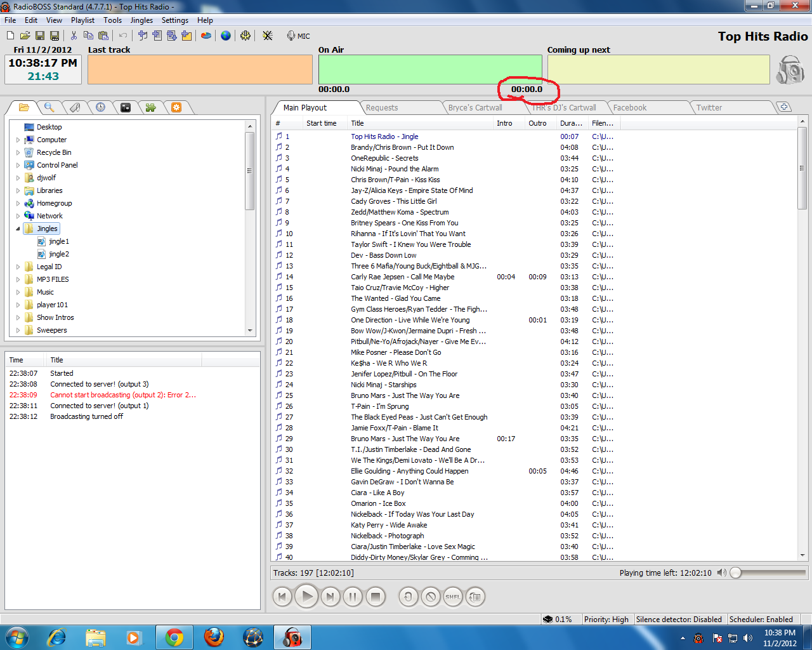Screen dimensions: 812x650
Task: Open the File menu
Action: click(10, 20)
